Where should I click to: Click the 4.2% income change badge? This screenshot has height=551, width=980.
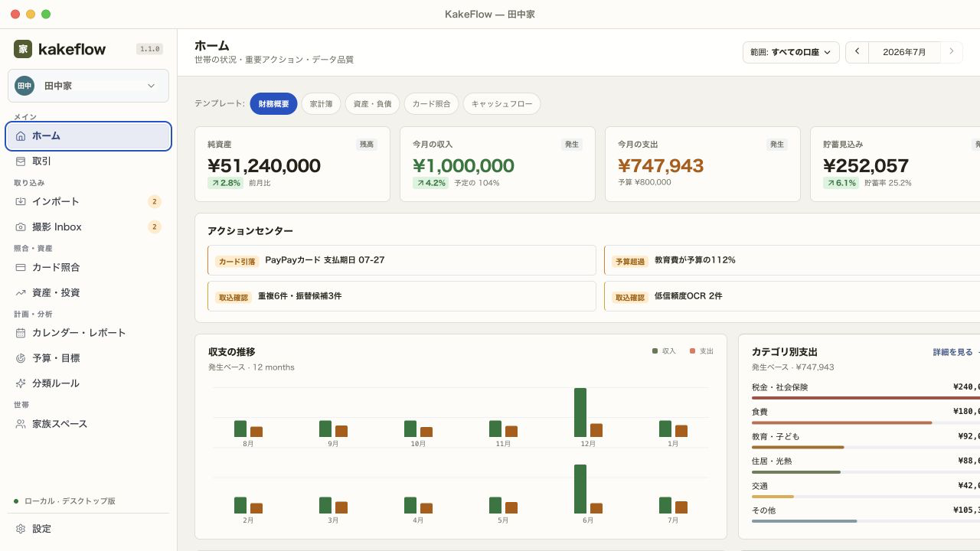430,183
